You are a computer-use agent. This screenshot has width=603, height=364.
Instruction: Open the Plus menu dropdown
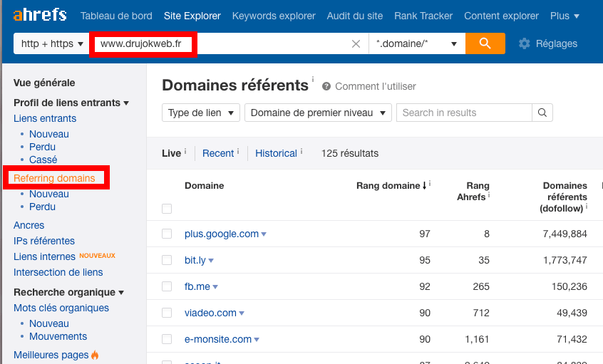click(x=565, y=16)
